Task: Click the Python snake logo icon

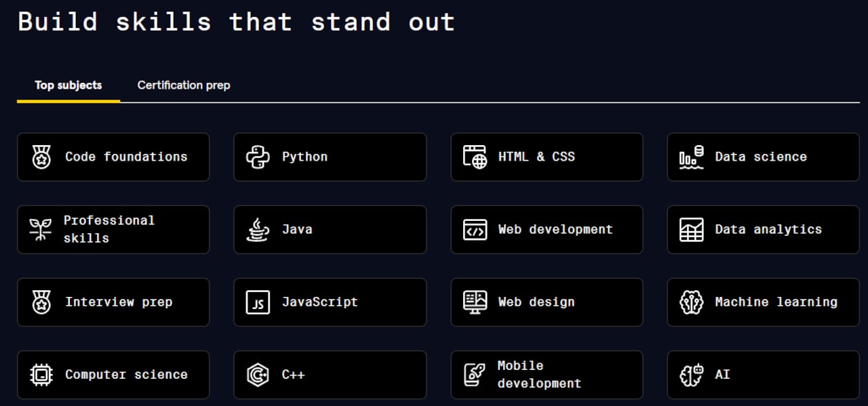Action: click(x=258, y=157)
